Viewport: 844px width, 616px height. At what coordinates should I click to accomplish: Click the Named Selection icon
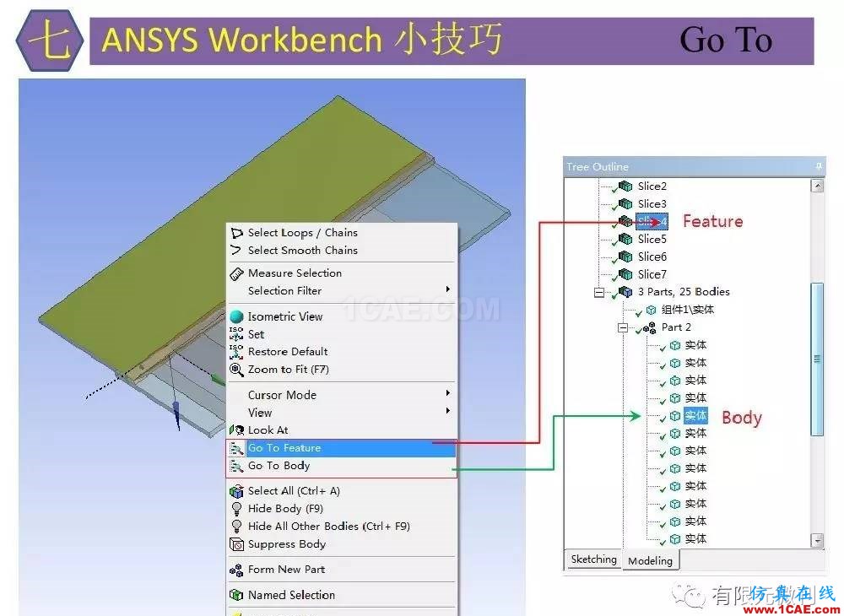coord(236,595)
